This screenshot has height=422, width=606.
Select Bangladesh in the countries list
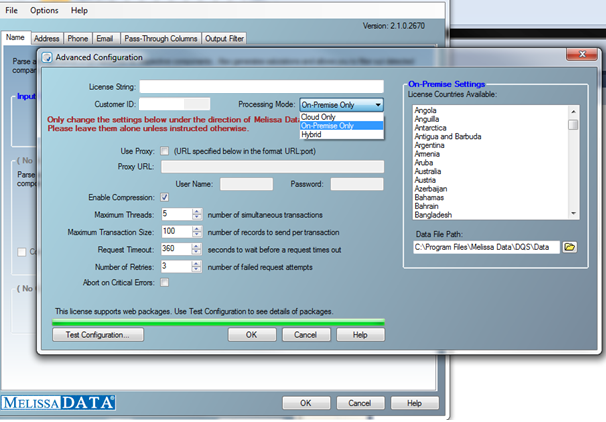[x=433, y=215]
